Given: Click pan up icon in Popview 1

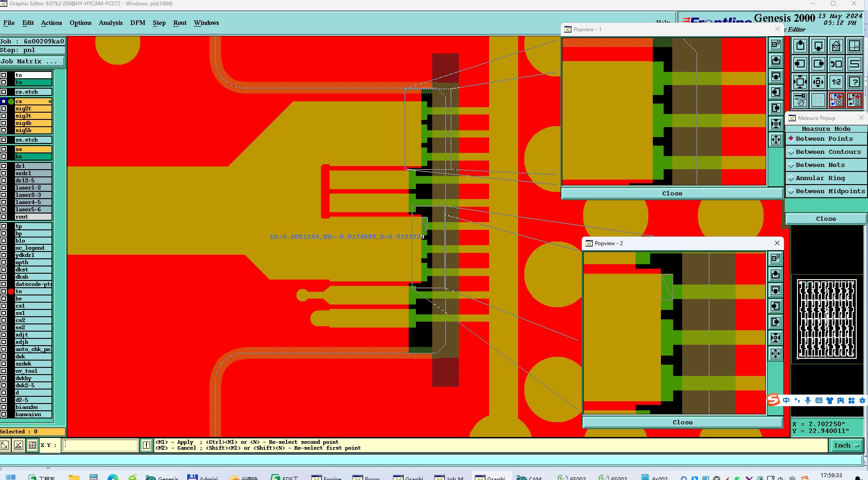Looking at the screenshot, I should coord(776,61).
